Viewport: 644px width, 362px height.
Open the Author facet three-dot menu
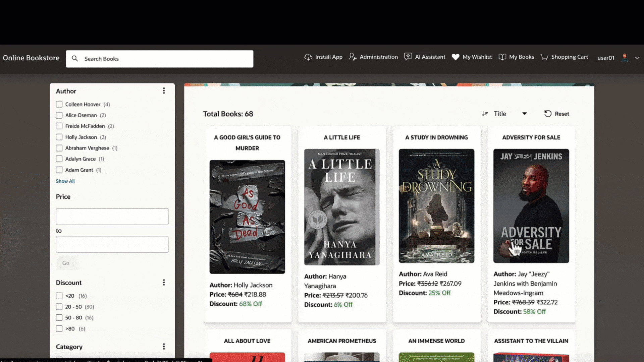coord(164,91)
